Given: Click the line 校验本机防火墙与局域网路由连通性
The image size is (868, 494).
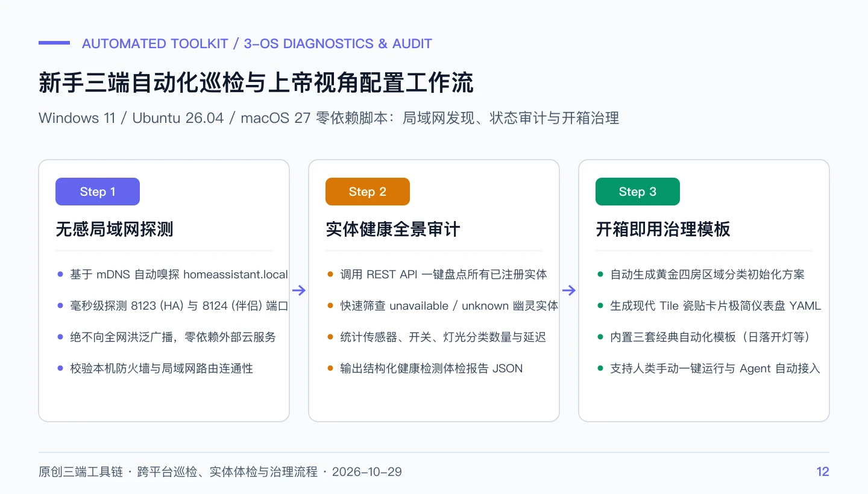Looking at the screenshot, I should 162,368.
